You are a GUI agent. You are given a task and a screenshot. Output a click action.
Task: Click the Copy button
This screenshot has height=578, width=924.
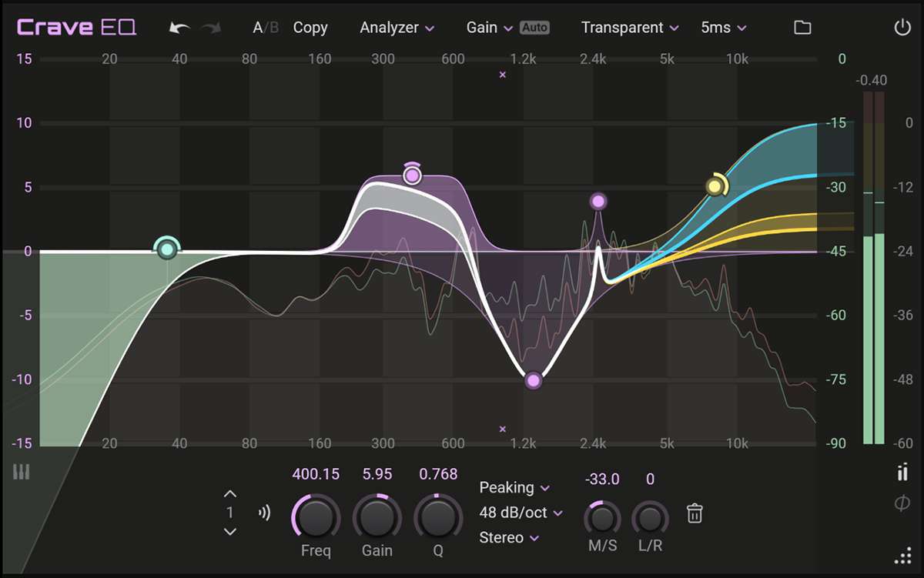310,28
